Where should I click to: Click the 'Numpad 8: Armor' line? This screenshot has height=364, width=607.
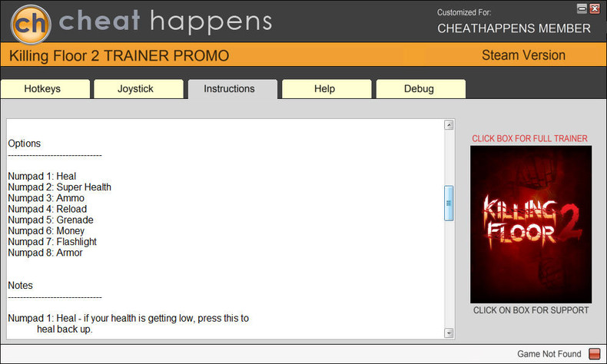45,253
